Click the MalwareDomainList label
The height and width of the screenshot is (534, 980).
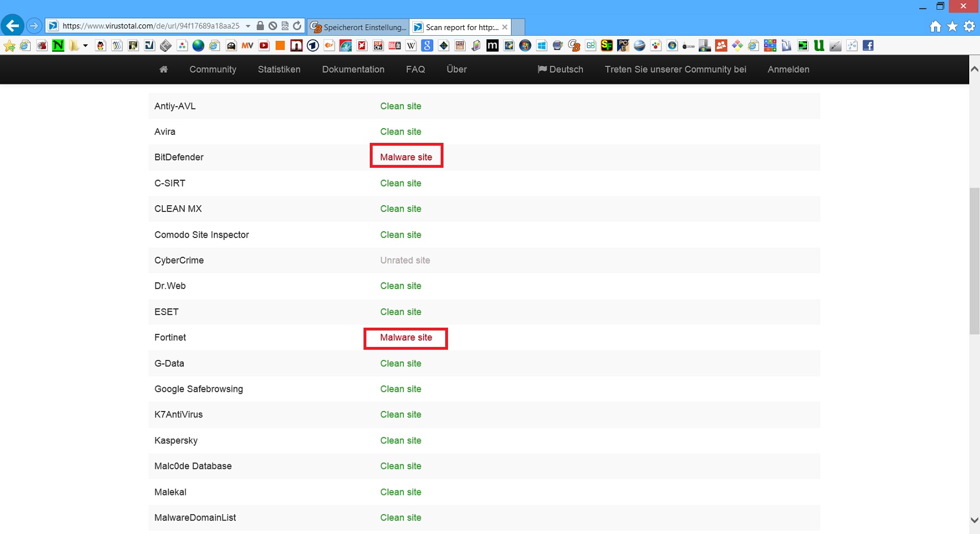pyautogui.click(x=195, y=518)
